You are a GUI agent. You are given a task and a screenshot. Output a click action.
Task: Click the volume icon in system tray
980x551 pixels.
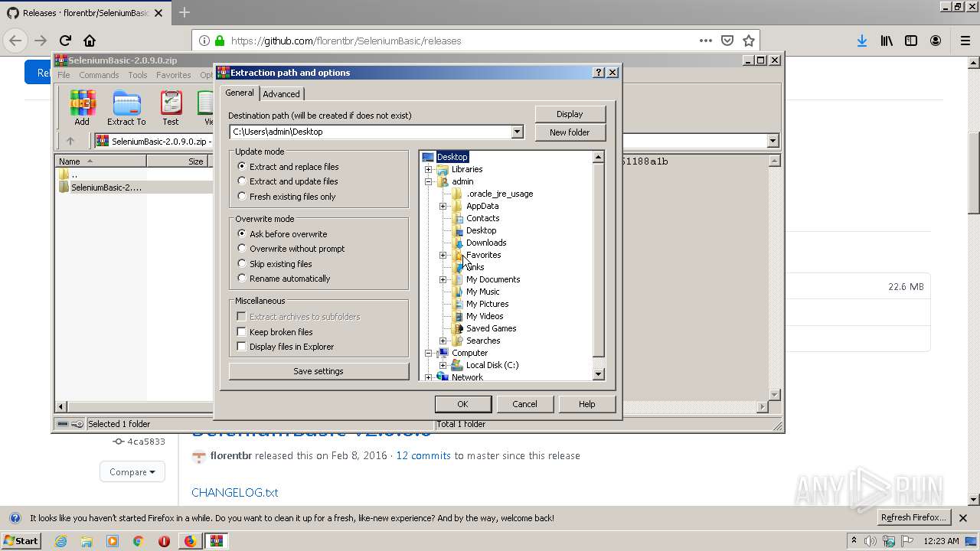click(x=871, y=541)
